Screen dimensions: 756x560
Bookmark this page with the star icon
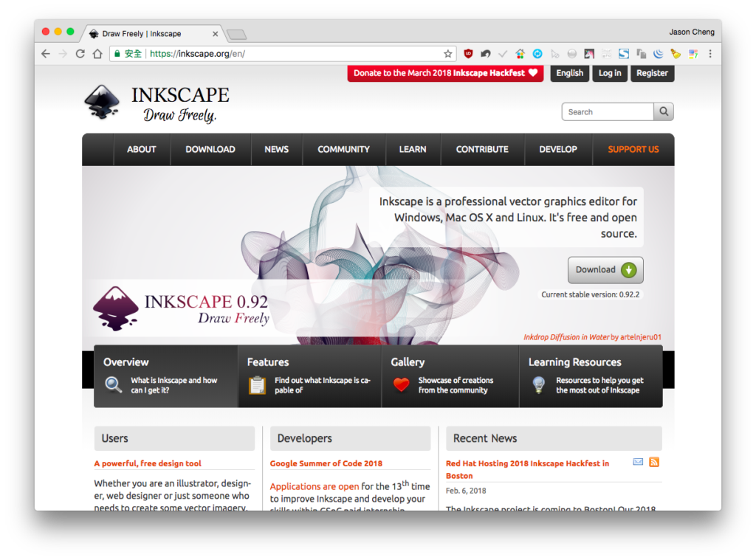tap(448, 54)
